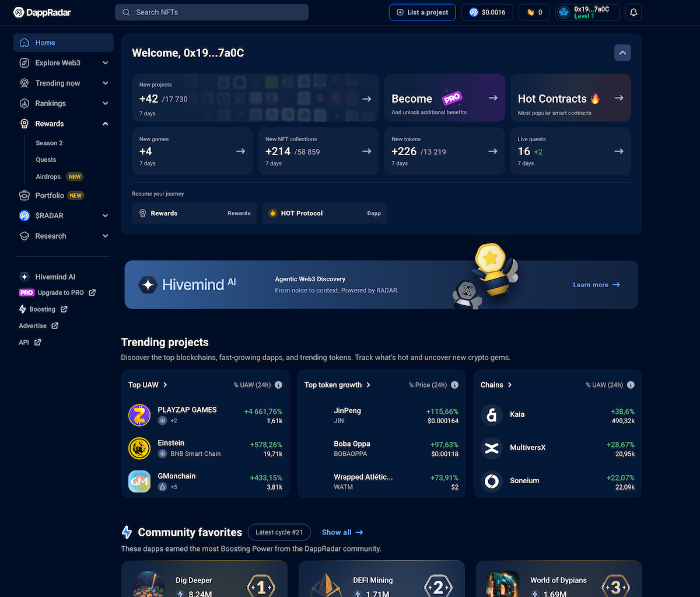Image resolution: width=700 pixels, height=597 pixels.
Task: Collapse the Rewards section chevron
Action: pyautogui.click(x=106, y=124)
